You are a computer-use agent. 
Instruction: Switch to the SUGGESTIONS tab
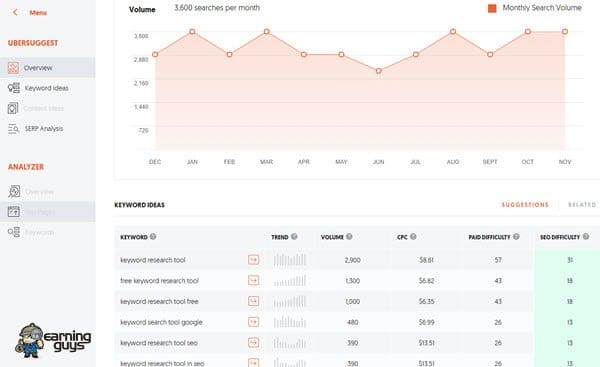pyautogui.click(x=525, y=205)
